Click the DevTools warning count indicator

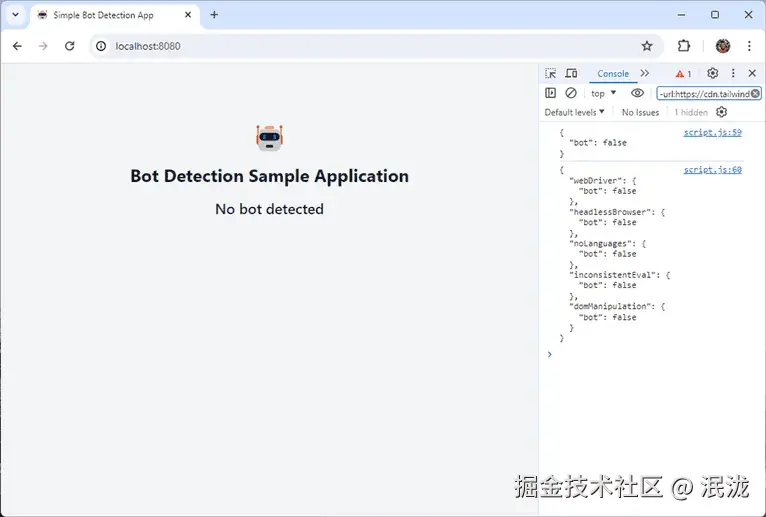pos(683,74)
